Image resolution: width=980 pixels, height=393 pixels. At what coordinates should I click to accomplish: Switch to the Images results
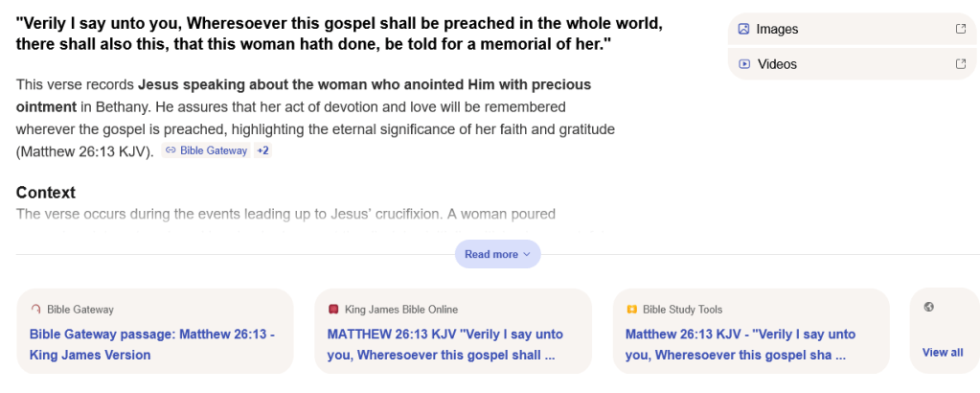tap(777, 29)
